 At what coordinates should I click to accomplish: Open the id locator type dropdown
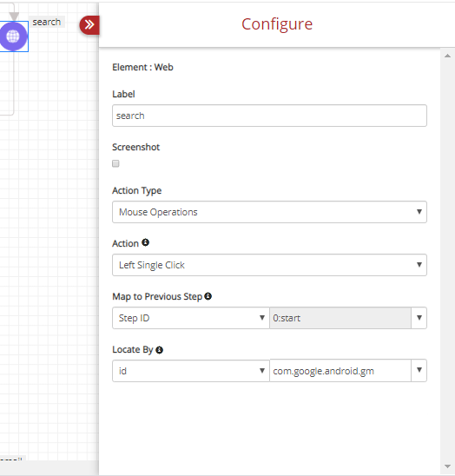(x=191, y=371)
